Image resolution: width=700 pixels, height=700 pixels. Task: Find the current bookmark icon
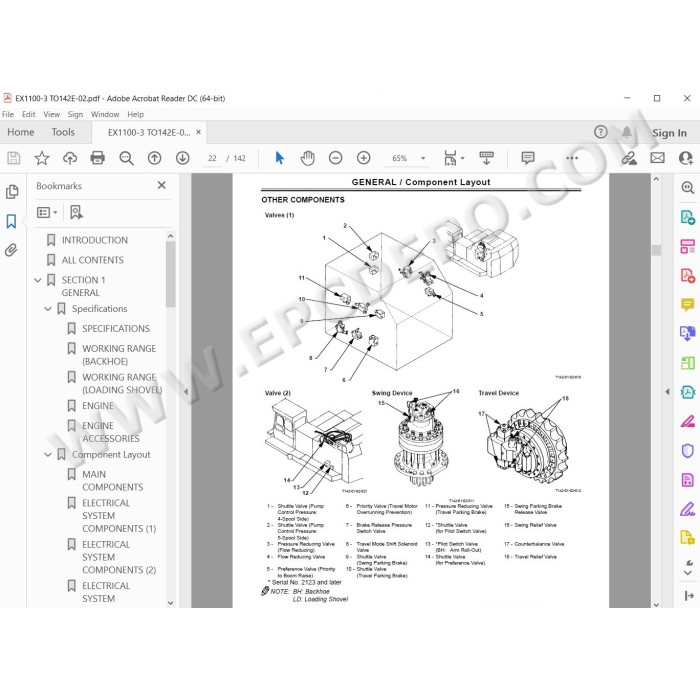point(76,212)
